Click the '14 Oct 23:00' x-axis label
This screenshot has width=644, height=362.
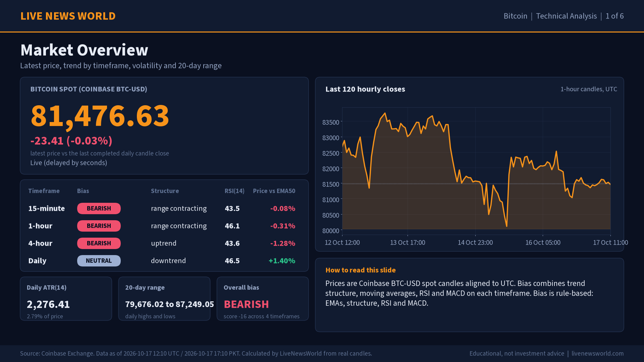475,243
